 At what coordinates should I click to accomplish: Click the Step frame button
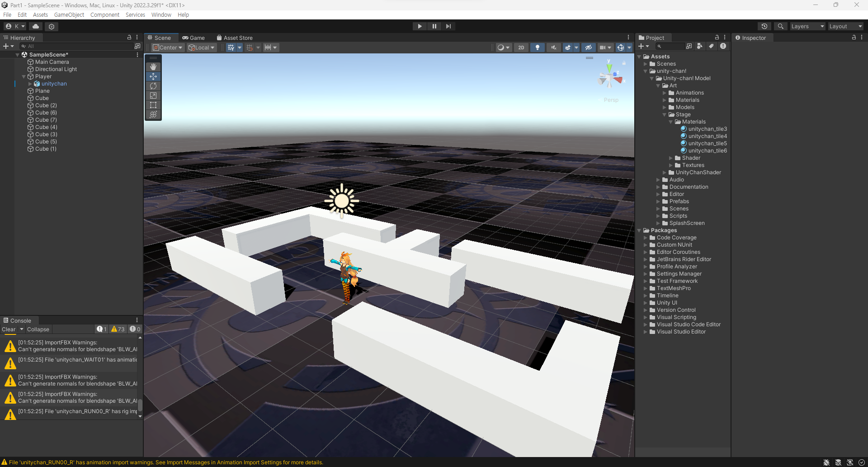tap(448, 26)
